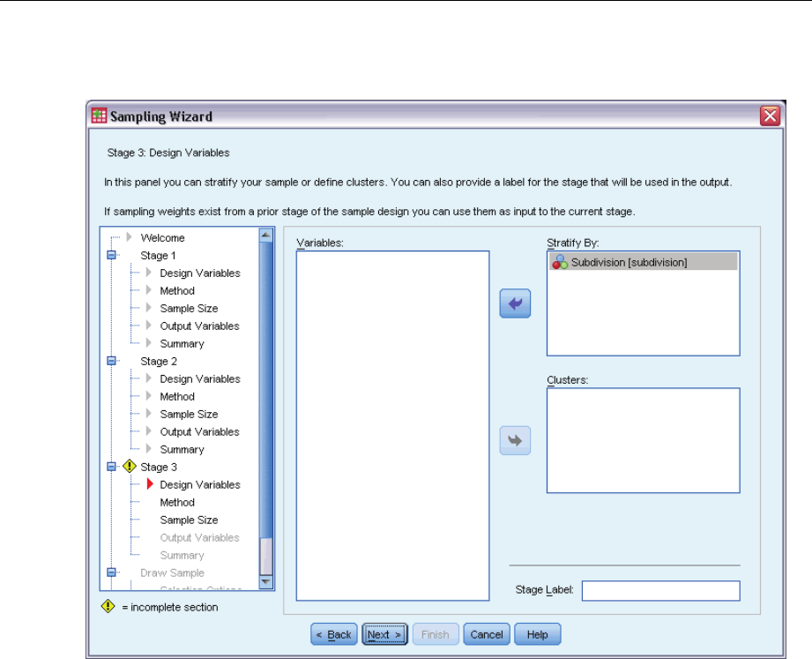Select Subdivision [subdivision] in Stratify By
The width and height of the screenshot is (812, 659).
click(644, 262)
